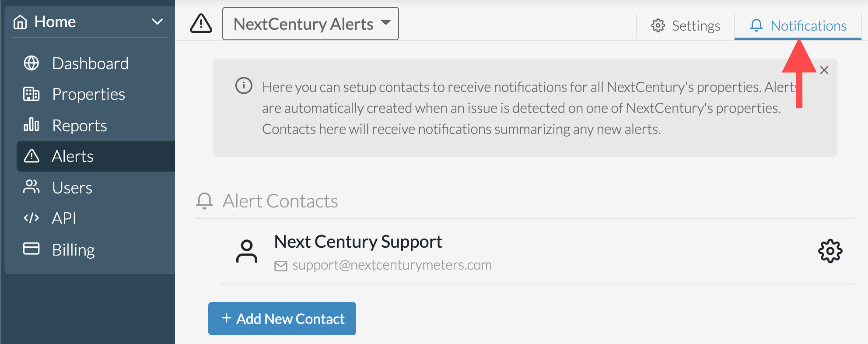Select the Users people icon
This screenshot has width=868, height=344.
click(x=31, y=187)
